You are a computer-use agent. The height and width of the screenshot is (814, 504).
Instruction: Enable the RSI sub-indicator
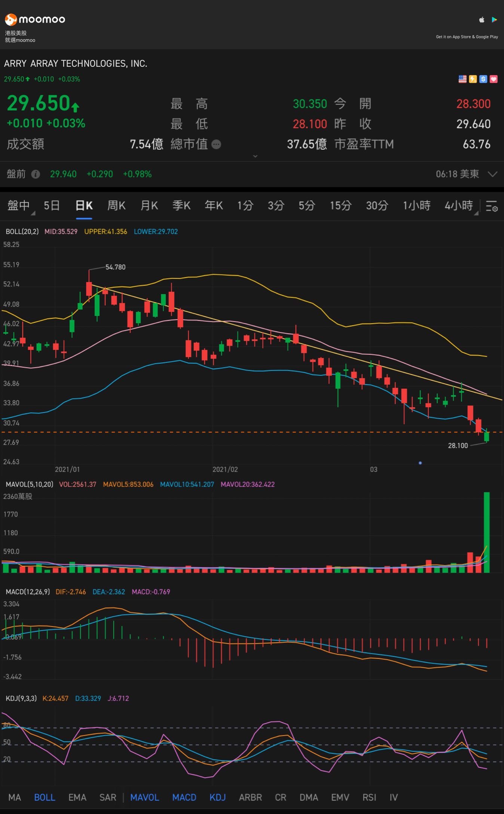point(369,797)
